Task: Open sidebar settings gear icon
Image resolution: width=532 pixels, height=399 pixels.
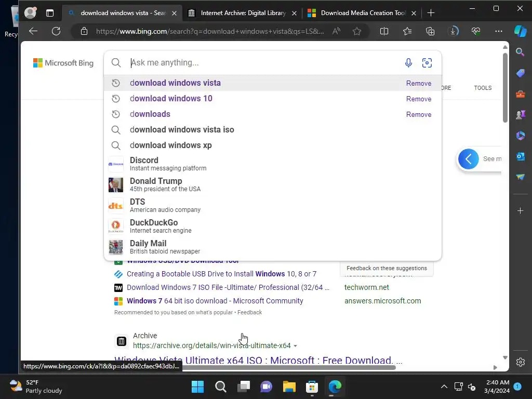Action: coord(520,362)
